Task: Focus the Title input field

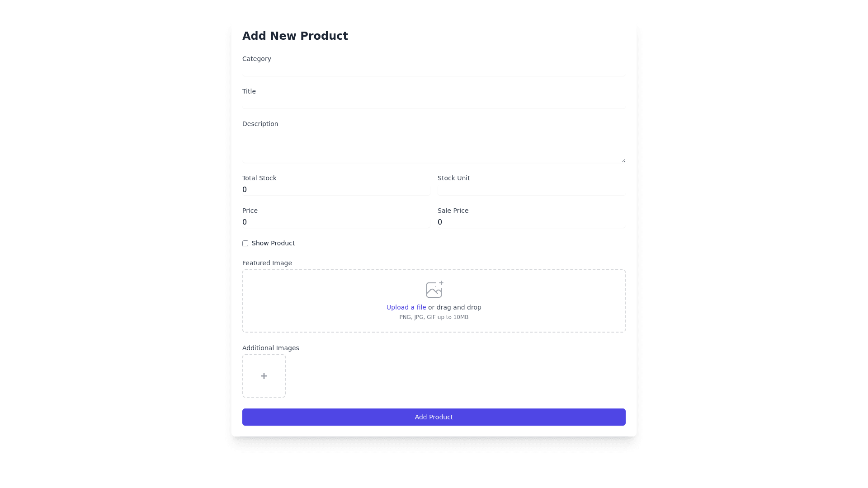Action: (434, 103)
